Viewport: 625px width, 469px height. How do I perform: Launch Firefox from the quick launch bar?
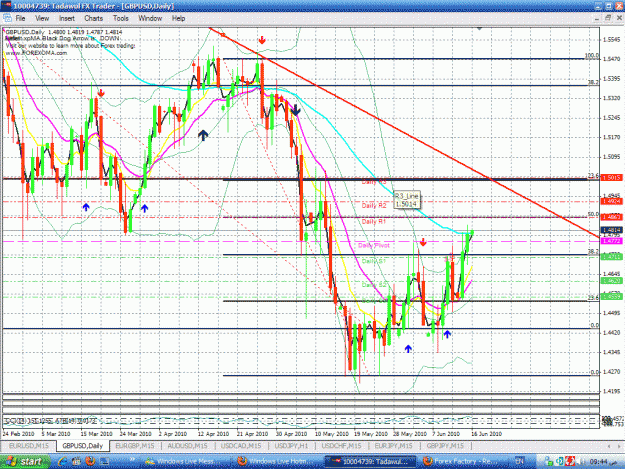[90, 461]
